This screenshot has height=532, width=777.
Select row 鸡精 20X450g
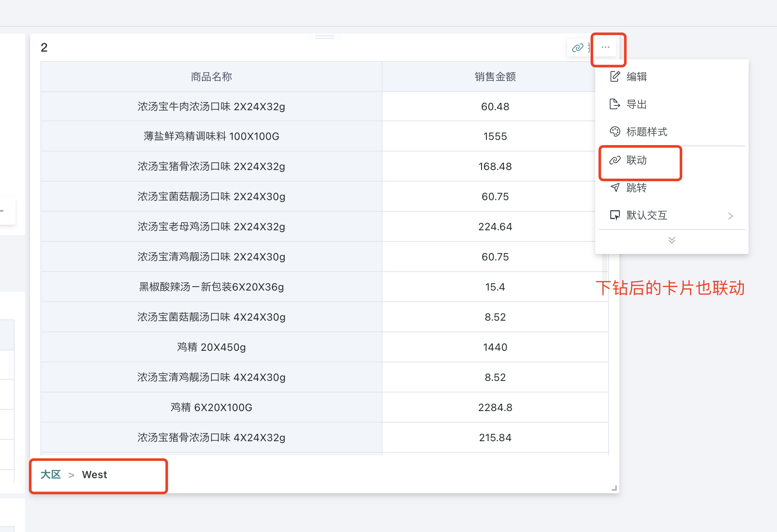point(211,347)
